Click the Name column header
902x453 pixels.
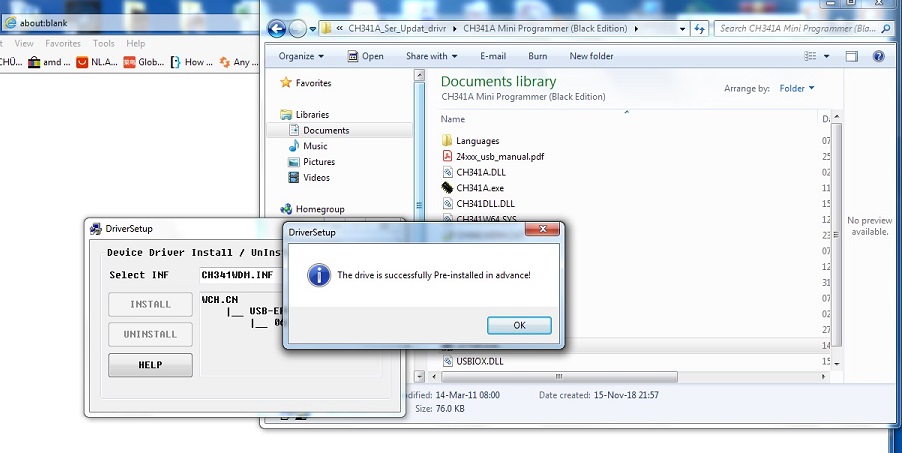click(453, 119)
